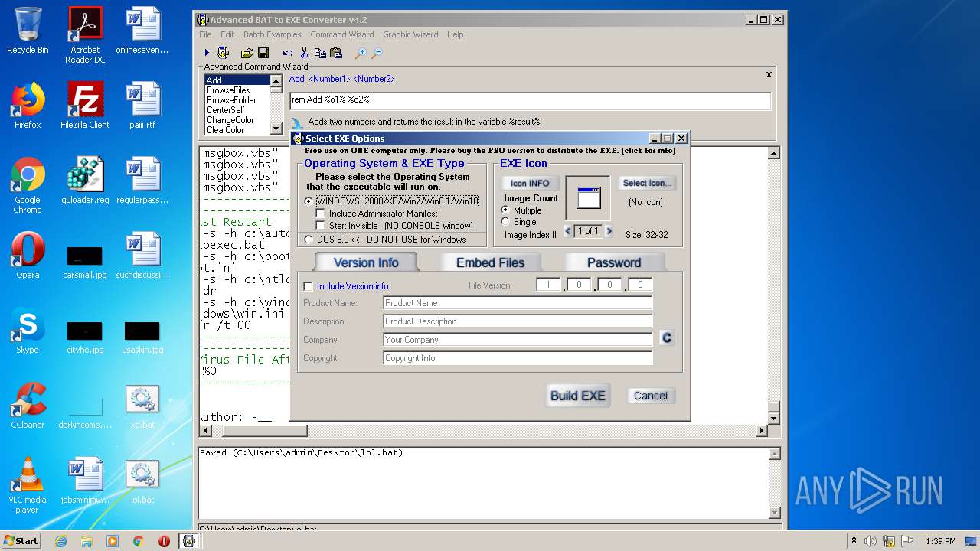The width and height of the screenshot is (980, 551).
Task: Click the Zoom in magnifier icon
Action: pyautogui.click(x=360, y=53)
